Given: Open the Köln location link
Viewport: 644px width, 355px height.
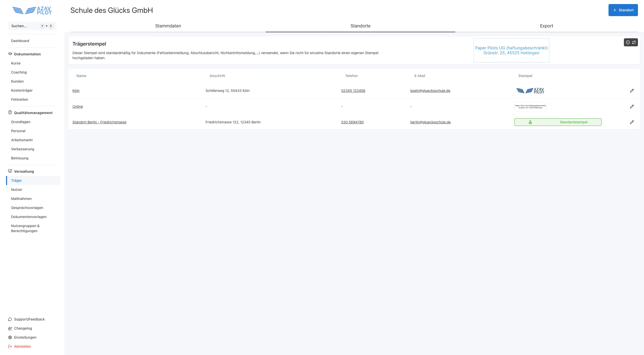Looking at the screenshot, I should tap(76, 91).
